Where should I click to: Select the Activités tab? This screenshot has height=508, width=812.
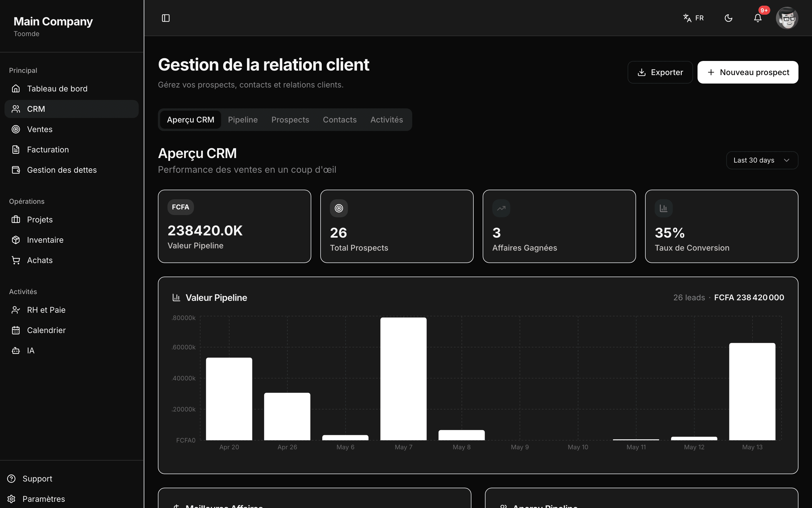click(x=387, y=120)
